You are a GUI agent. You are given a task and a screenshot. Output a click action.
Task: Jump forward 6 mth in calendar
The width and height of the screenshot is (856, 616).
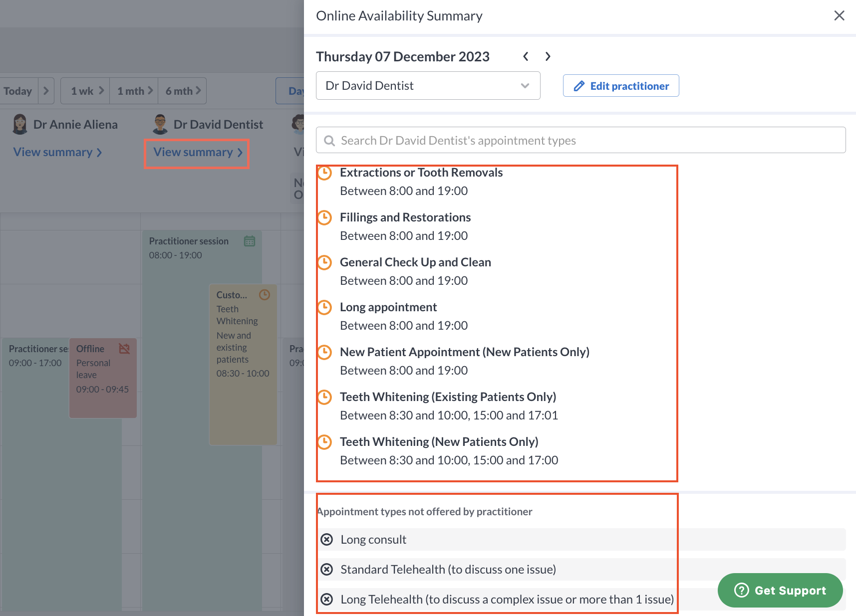(182, 91)
